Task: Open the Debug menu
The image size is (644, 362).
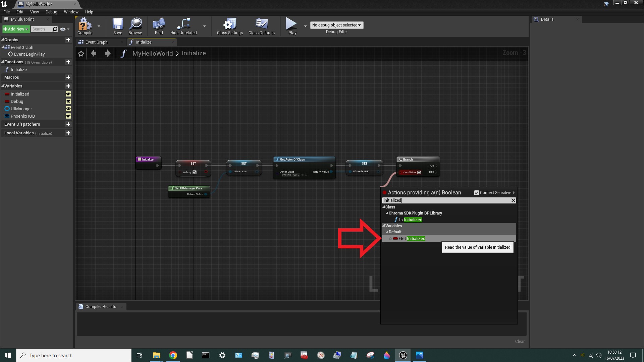Action: pos(51,12)
